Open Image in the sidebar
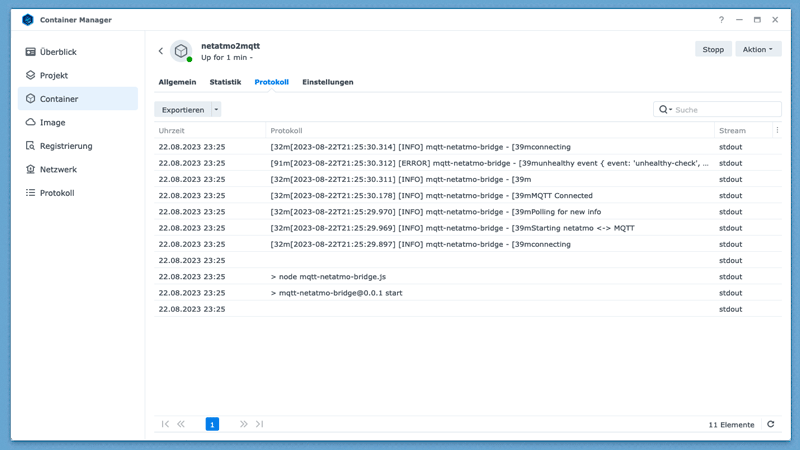 coord(53,122)
